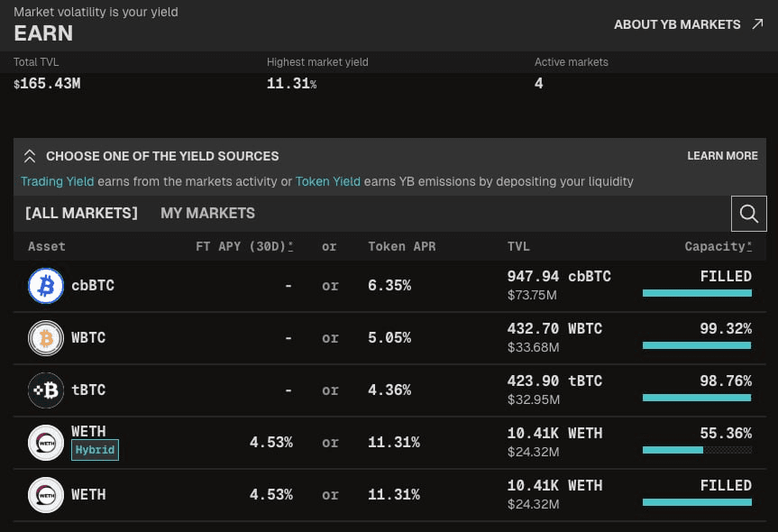This screenshot has height=532, width=778.
Task: Select the All Markets tab
Action: click(x=81, y=214)
